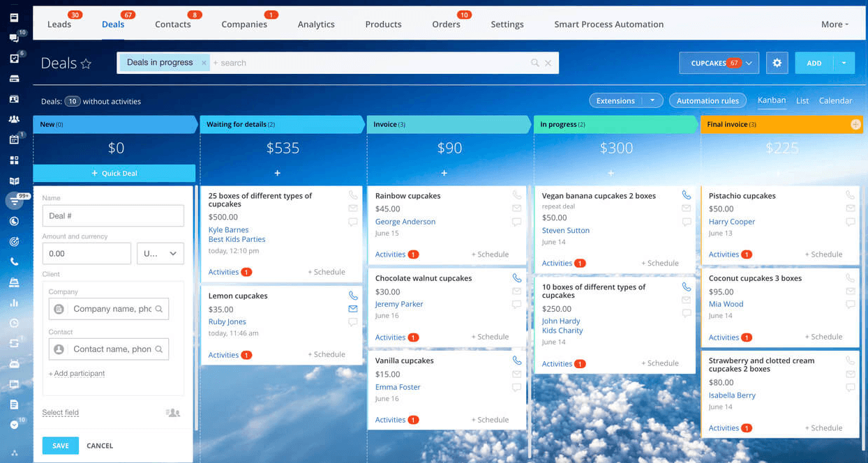Screen dimensions: 868x463
Task: Open the CUPCAKES pipeline dropdown
Action: (719, 63)
